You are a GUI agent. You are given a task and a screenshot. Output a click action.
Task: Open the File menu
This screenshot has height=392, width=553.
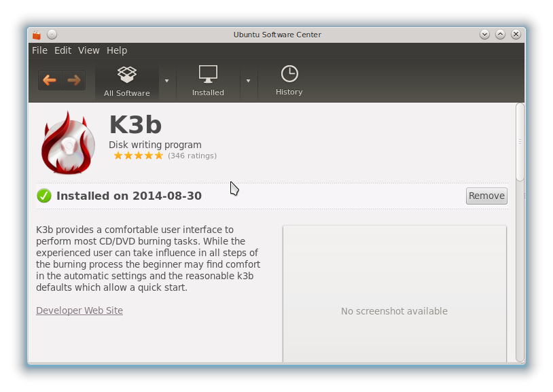coord(39,50)
